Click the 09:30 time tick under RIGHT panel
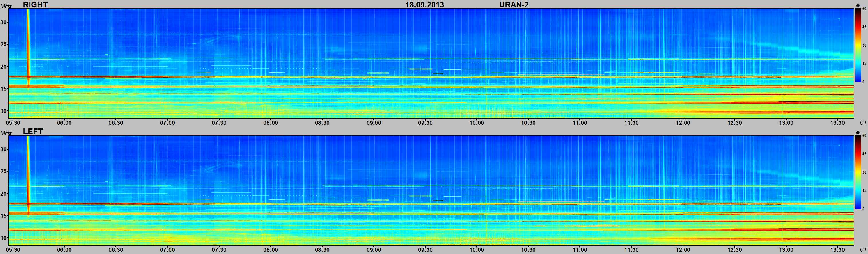The width and height of the screenshot is (868, 254). pyautogui.click(x=425, y=123)
